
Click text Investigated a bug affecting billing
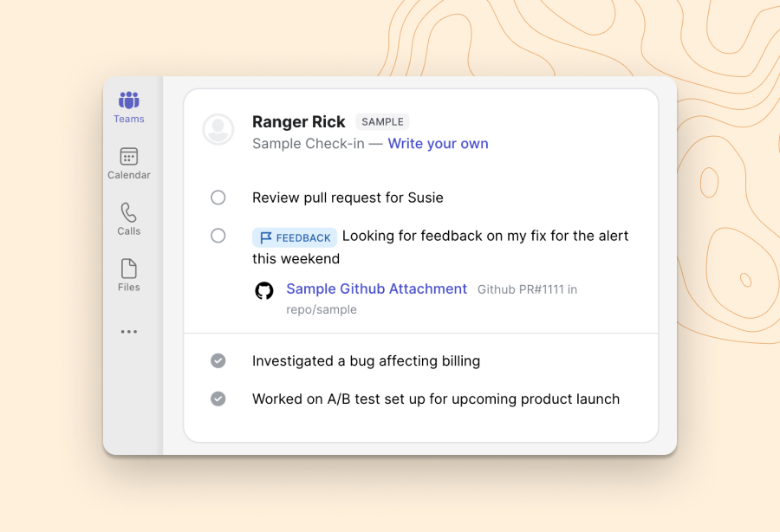click(366, 361)
